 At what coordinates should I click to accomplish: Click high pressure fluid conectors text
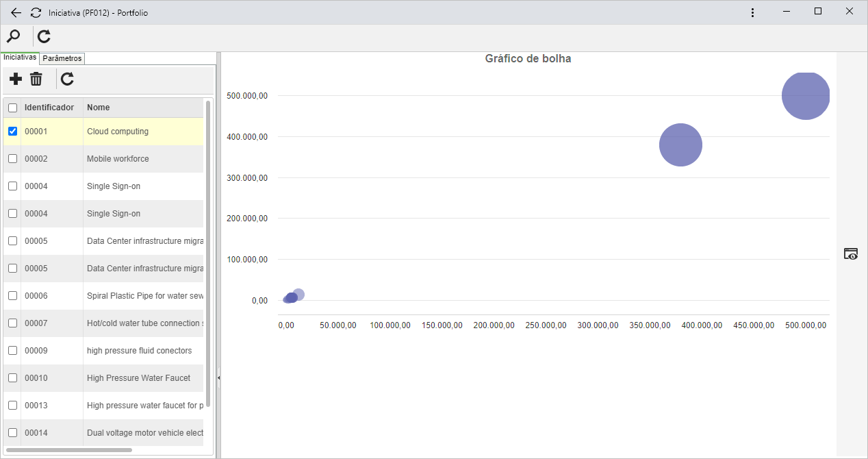click(140, 351)
